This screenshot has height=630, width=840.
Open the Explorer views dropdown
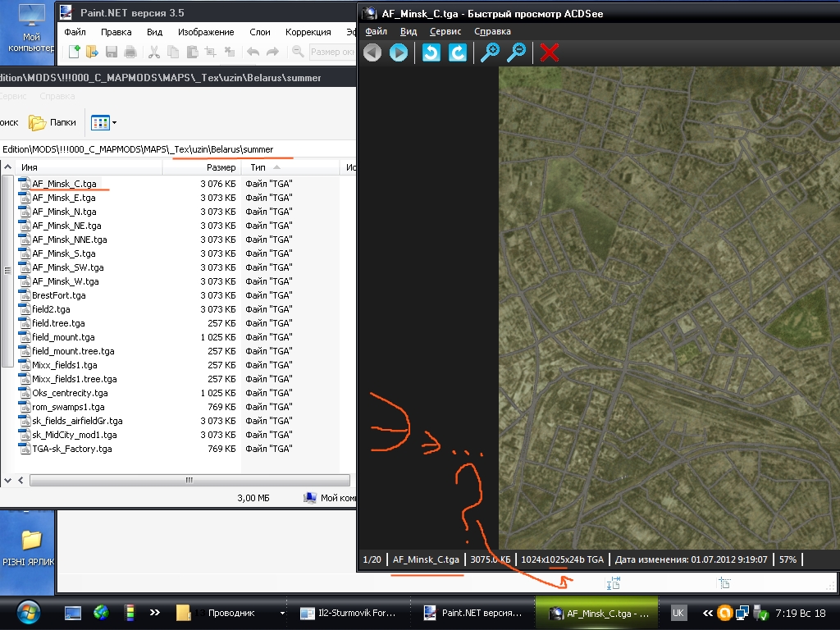tap(114, 123)
